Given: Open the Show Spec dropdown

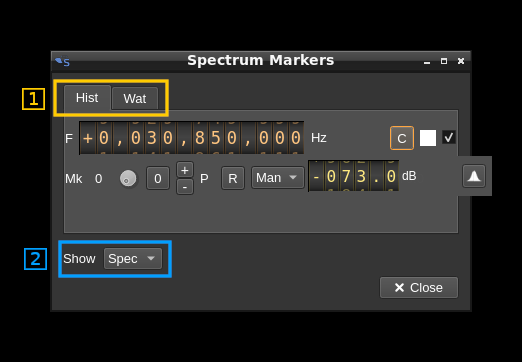Looking at the screenshot, I should tap(133, 258).
